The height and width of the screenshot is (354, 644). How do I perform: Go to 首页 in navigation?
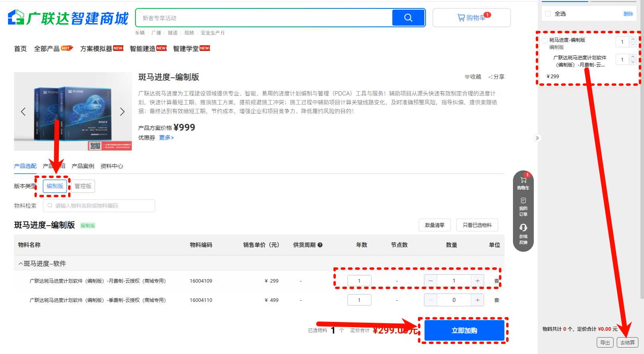coord(20,49)
